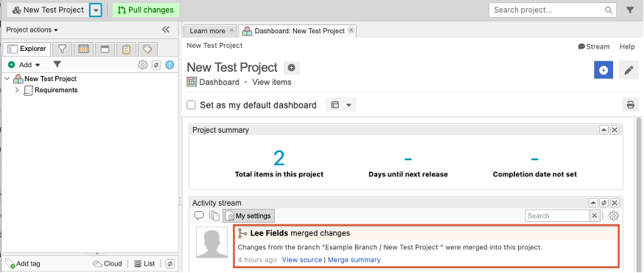Open the View source link
The width and height of the screenshot is (644, 273).
pyautogui.click(x=302, y=260)
